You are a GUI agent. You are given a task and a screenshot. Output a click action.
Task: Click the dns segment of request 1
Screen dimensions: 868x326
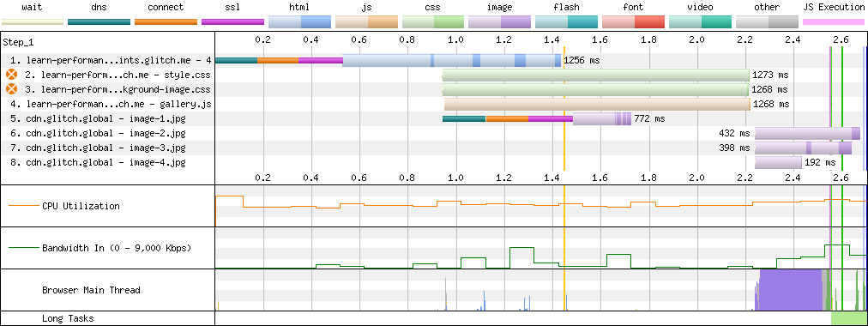click(x=236, y=60)
